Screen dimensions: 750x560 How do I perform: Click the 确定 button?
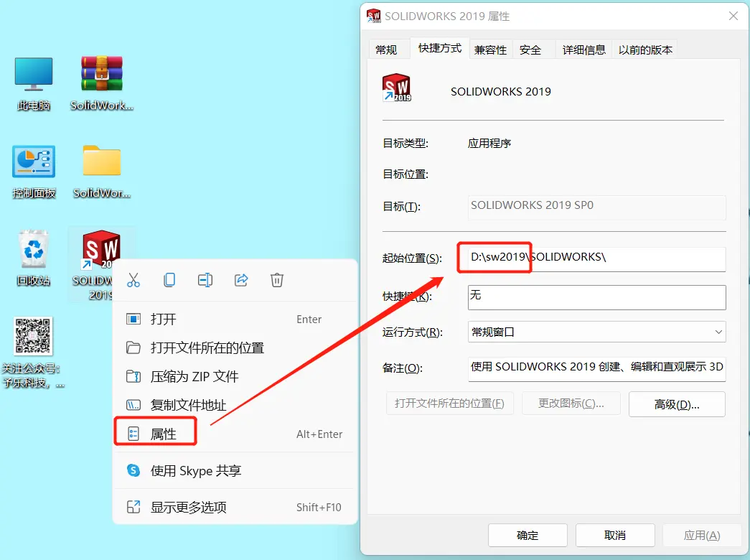tap(528, 535)
